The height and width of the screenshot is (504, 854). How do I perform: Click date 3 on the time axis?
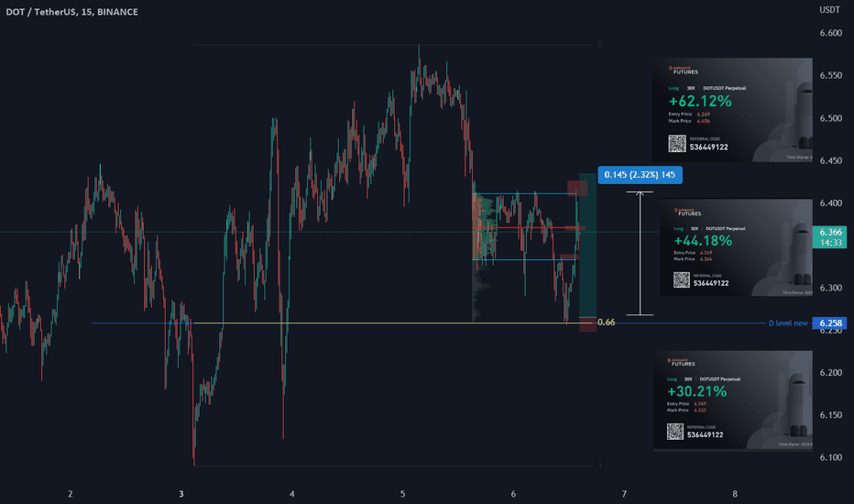point(181,494)
